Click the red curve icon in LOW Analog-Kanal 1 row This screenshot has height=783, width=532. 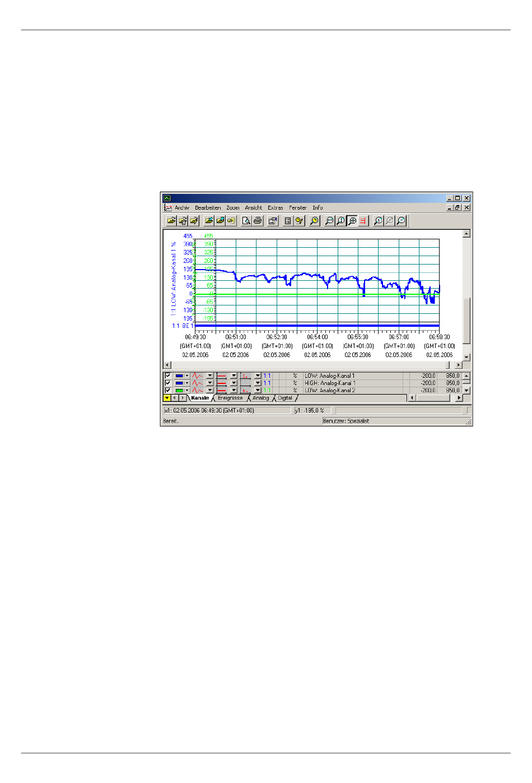click(198, 376)
